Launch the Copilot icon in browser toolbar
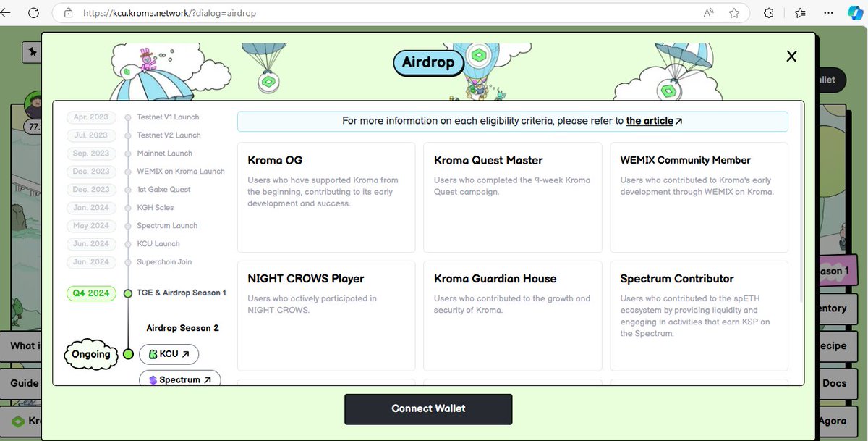 pos(854,12)
